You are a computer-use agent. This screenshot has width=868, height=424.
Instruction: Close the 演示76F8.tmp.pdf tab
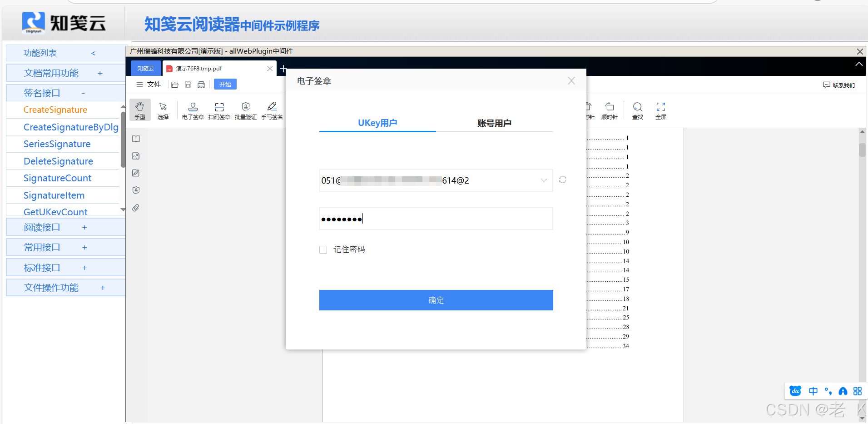click(270, 69)
